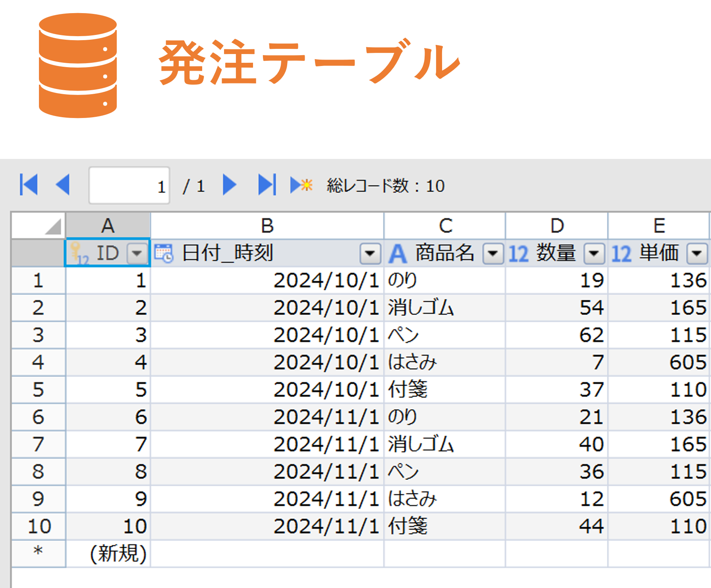Click the 付箋 cell in row 10
Screen dimensions: 711x588
click(445, 526)
